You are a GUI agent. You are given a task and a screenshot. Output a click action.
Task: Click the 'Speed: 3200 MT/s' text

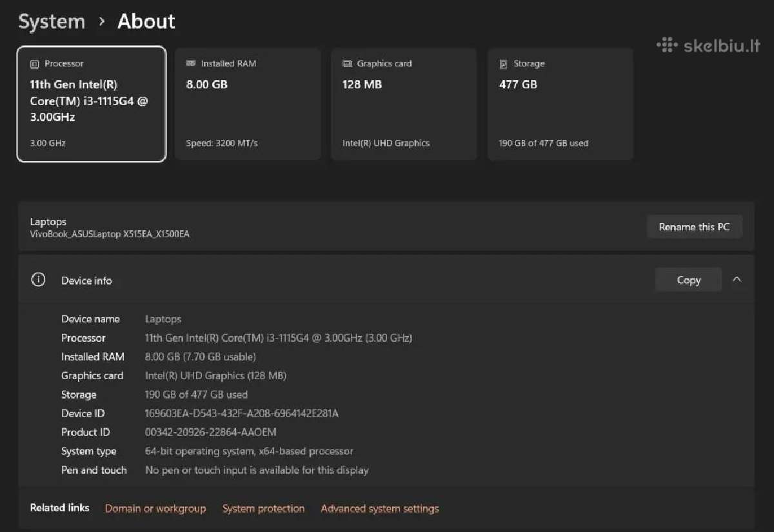click(222, 143)
